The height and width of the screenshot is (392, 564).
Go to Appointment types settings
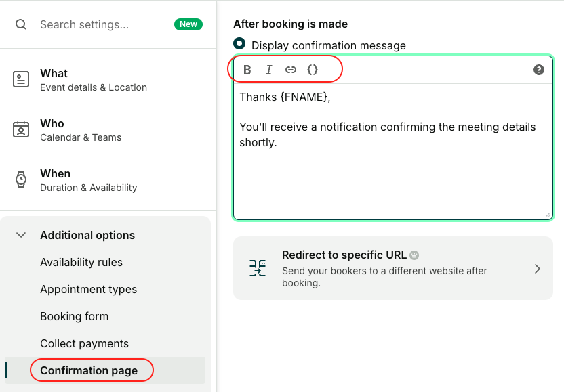pyautogui.click(x=88, y=289)
